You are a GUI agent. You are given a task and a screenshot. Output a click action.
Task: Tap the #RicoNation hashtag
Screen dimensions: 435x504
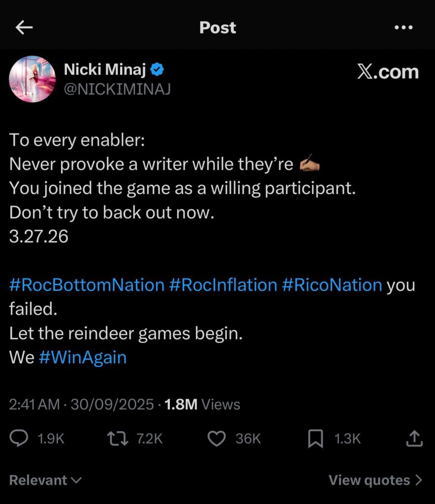332,285
